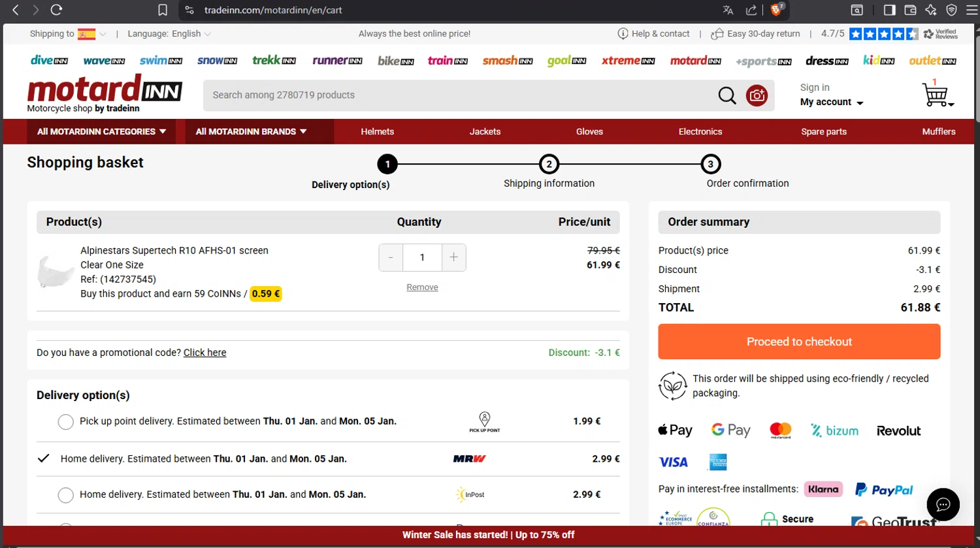Open the trekkINN store logo

[x=274, y=61]
